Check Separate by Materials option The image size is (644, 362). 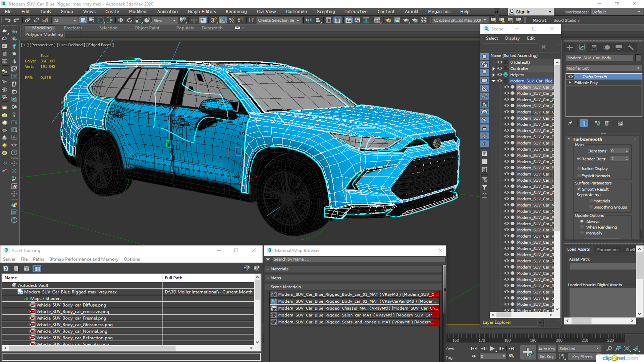[x=590, y=201]
